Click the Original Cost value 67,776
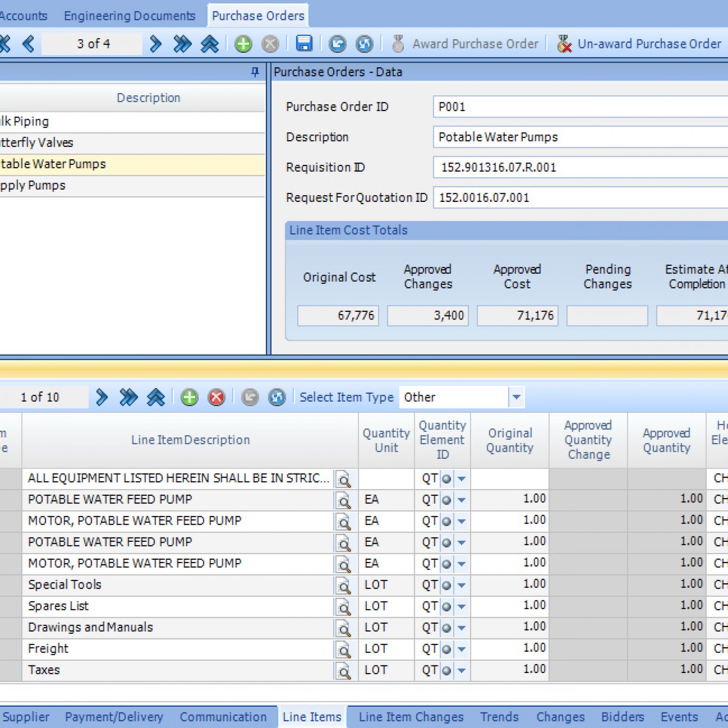 click(x=338, y=316)
